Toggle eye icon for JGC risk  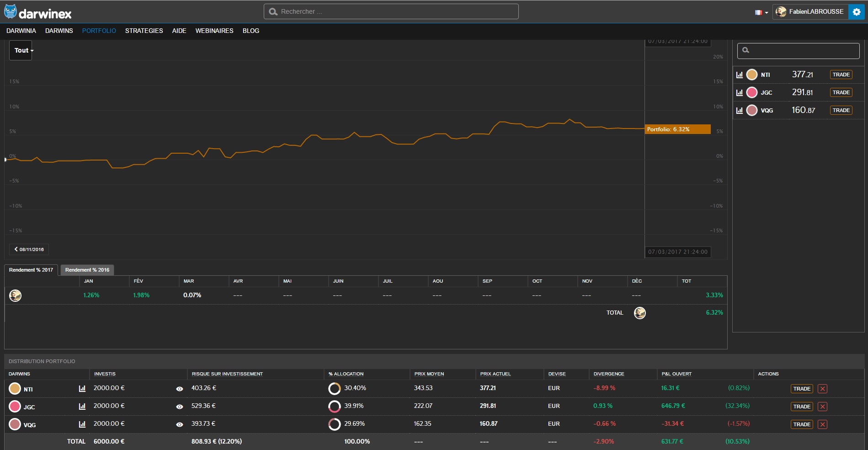coord(180,407)
